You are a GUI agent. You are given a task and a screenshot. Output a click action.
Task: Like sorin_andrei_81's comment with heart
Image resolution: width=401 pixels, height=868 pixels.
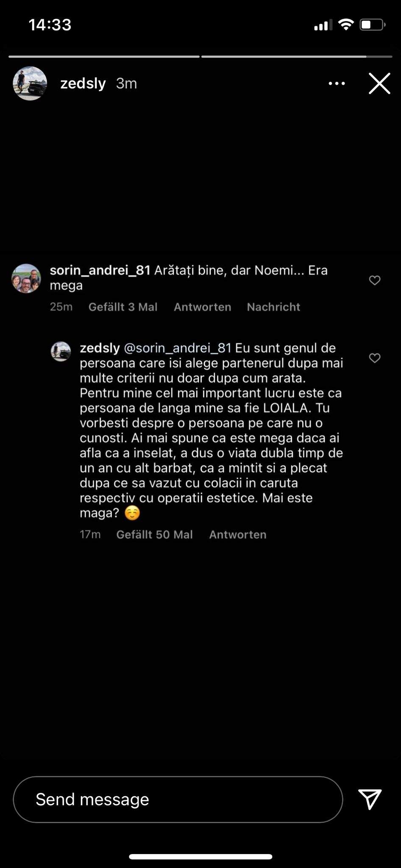[375, 280]
